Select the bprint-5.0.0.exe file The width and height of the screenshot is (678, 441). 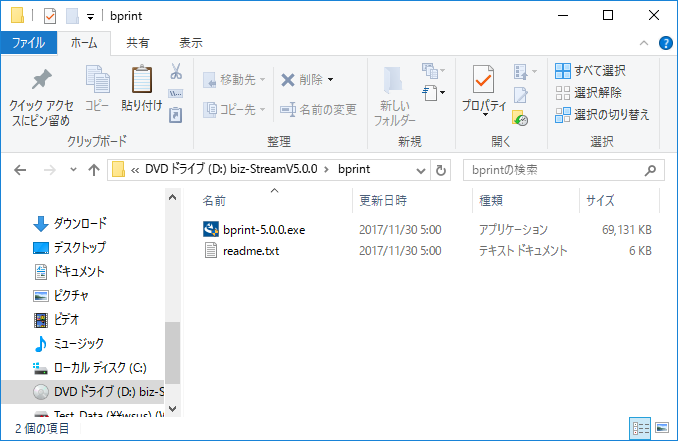point(264,229)
